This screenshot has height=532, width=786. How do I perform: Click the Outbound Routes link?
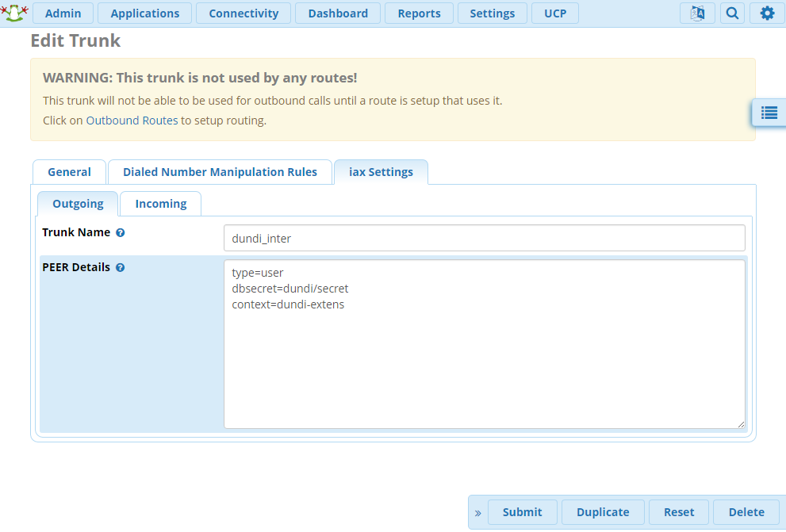pyautogui.click(x=132, y=120)
